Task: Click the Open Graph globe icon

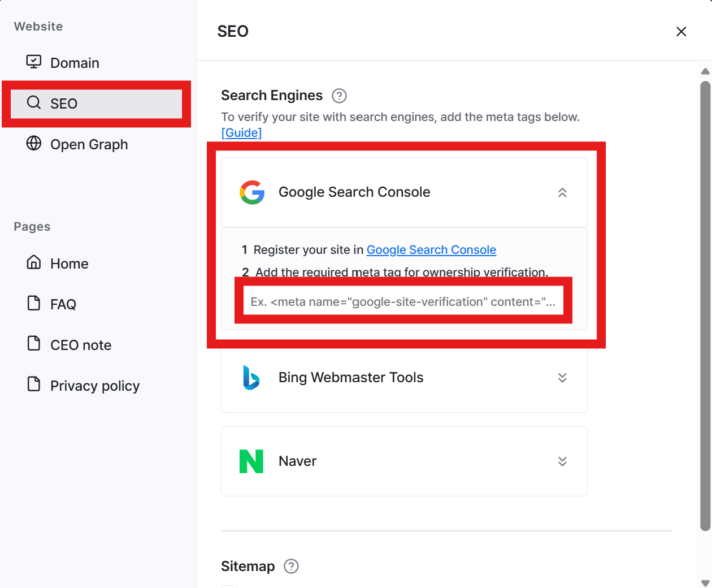Action: point(34,143)
